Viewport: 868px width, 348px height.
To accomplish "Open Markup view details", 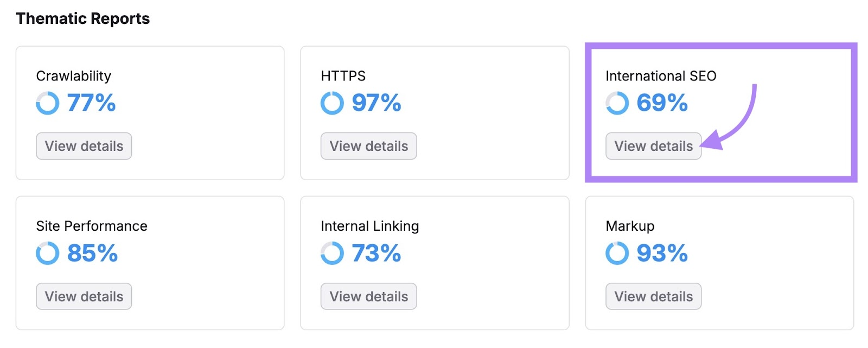I will tap(653, 296).
